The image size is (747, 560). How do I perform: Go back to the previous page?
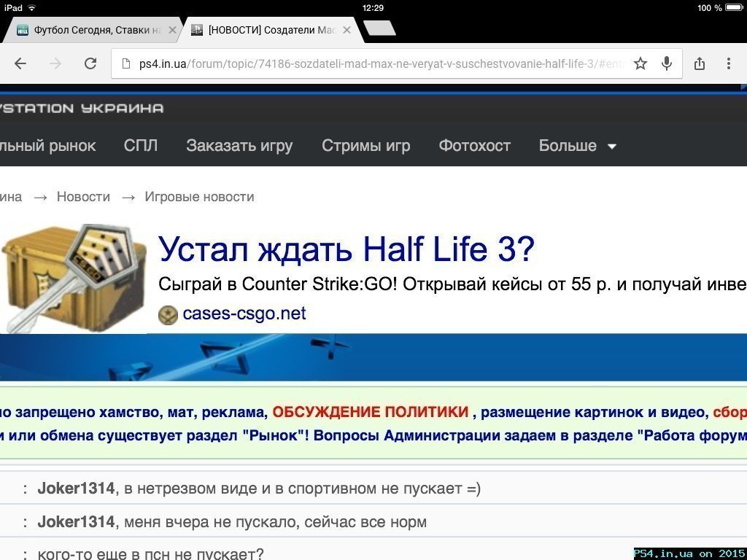click(x=20, y=63)
